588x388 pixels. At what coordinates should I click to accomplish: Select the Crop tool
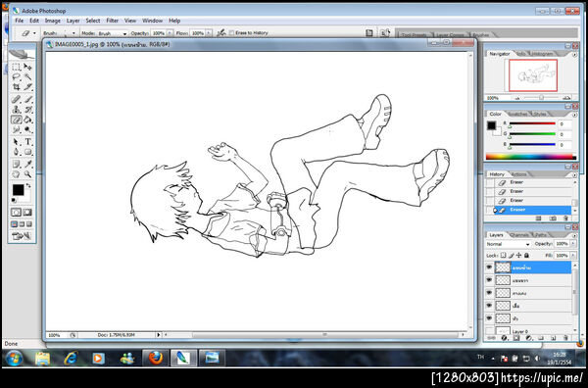tap(16, 87)
